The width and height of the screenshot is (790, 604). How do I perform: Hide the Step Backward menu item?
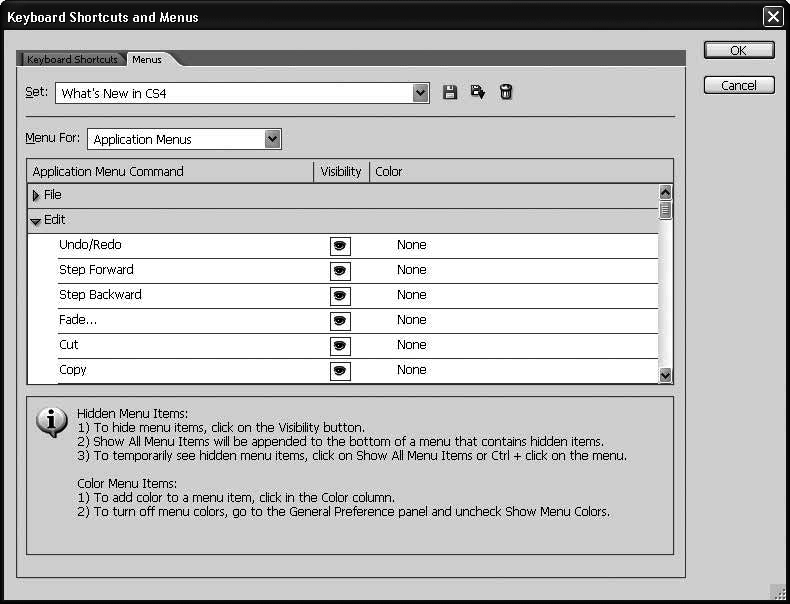click(x=340, y=296)
